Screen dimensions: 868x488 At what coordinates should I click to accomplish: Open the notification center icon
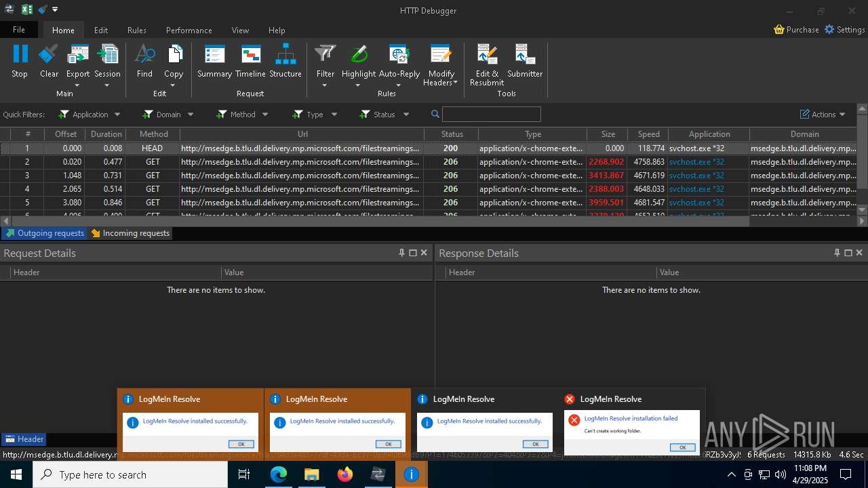[846, 474]
